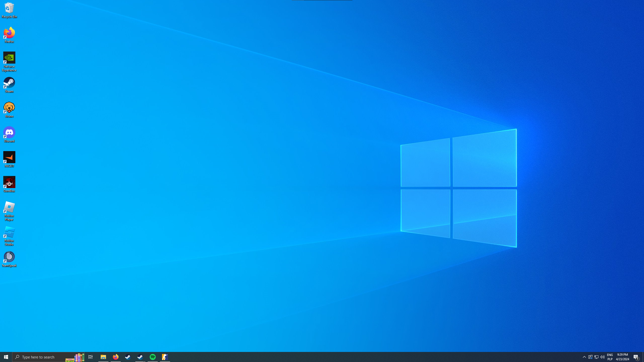
Task: Click the GoreBox desktop shortcut
Action: (x=9, y=184)
